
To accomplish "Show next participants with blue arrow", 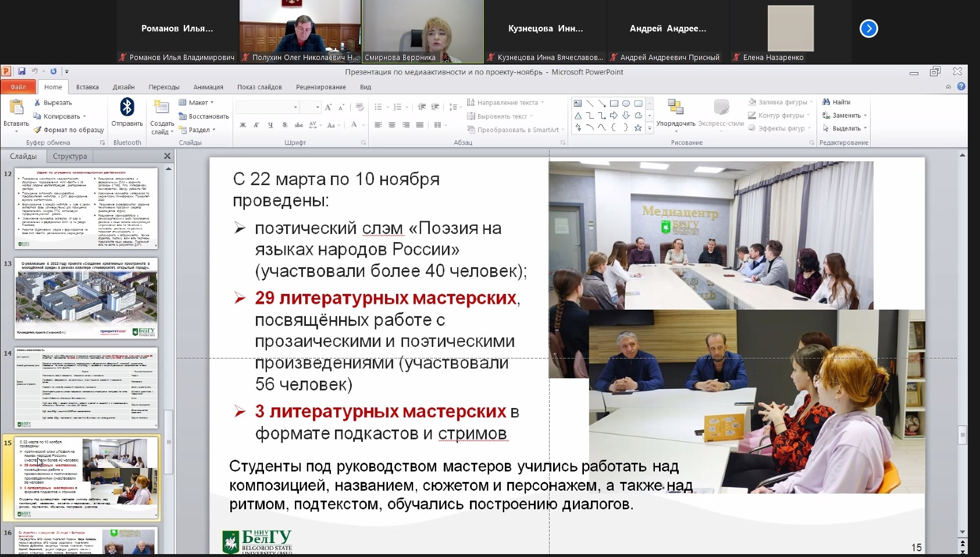I will coord(868,29).
